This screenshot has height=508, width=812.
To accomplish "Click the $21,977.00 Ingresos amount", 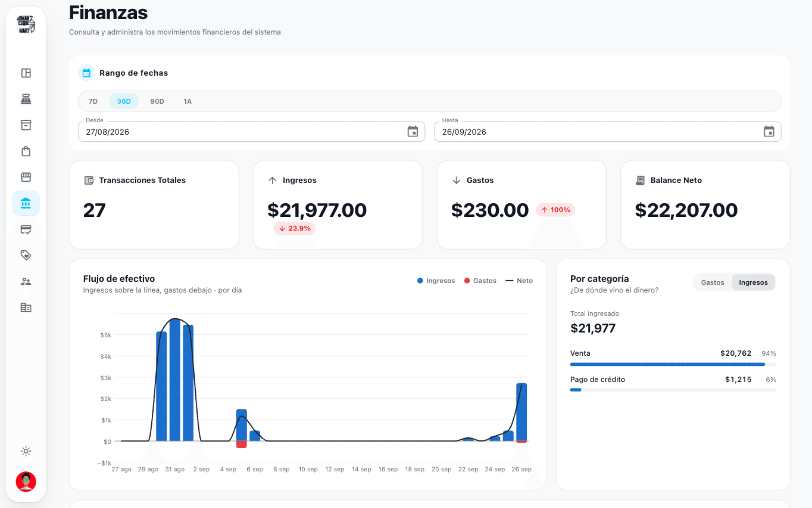I will pos(317,210).
